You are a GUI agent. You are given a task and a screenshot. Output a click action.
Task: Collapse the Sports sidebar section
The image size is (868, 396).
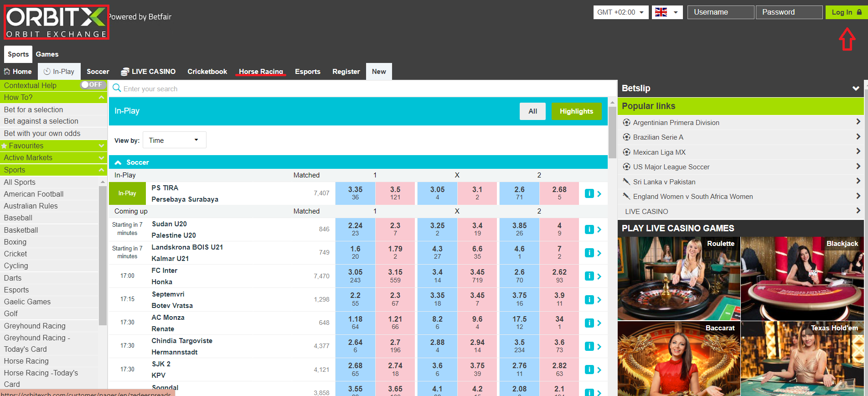[101, 170]
